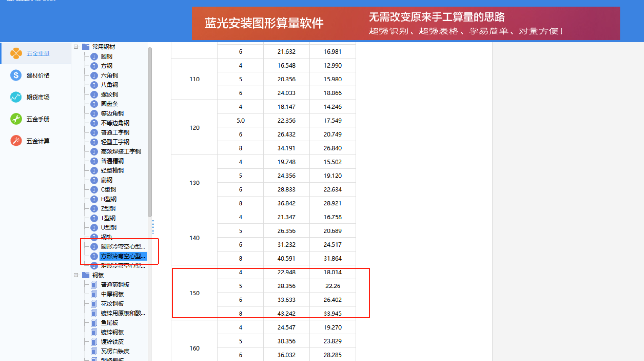
Task: Click the 钢板 folder icon
Action: pyautogui.click(x=86, y=275)
